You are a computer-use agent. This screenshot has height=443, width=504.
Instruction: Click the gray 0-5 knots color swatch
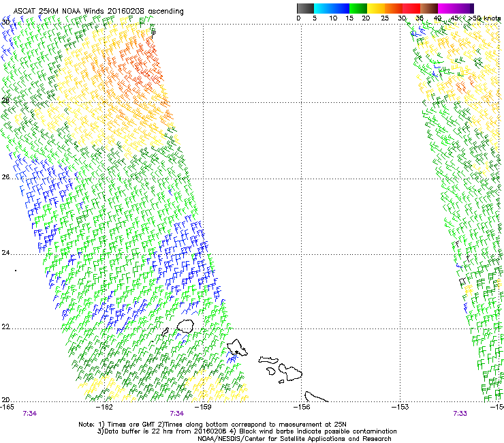click(x=305, y=9)
